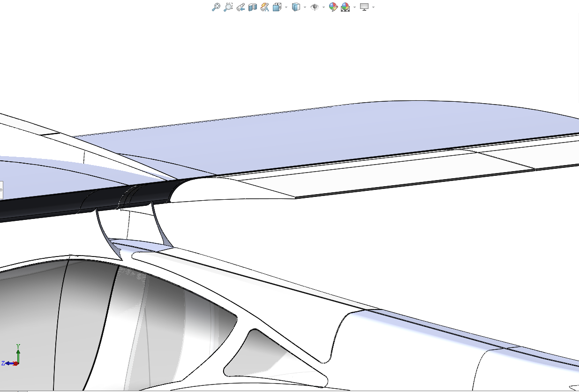Viewport: 579px width, 392px height.
Task: Click the Apply Scene icon
Action: click(x=346, y=7)
